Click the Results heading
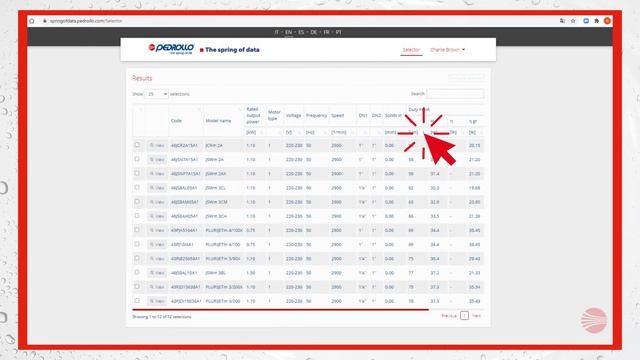 coord(142,78)
